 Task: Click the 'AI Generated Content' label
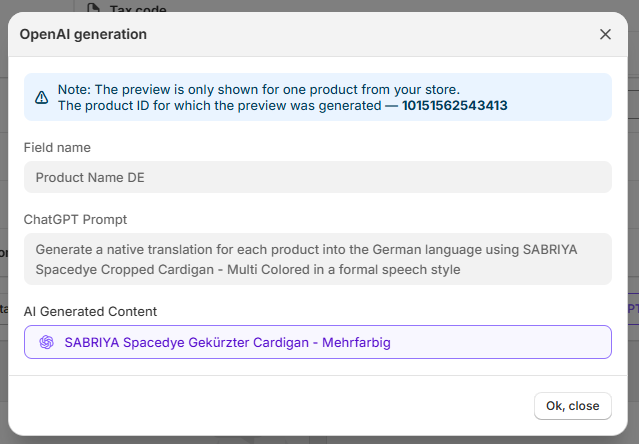[90, 312]
